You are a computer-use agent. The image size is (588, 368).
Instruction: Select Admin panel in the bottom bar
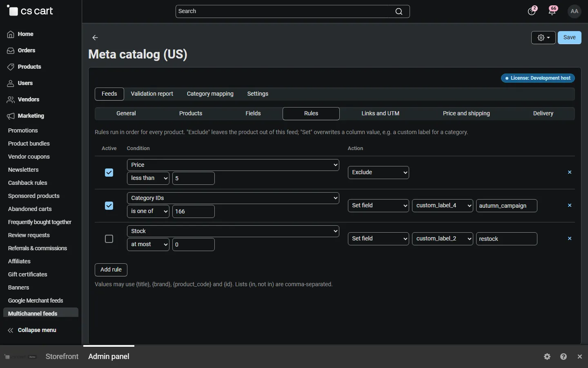click(109, 357)
